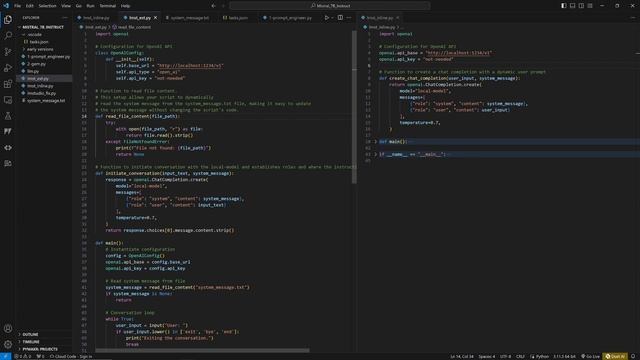The image size is (640, 360).
Task: Open the View menu
Action: (66, 6)
